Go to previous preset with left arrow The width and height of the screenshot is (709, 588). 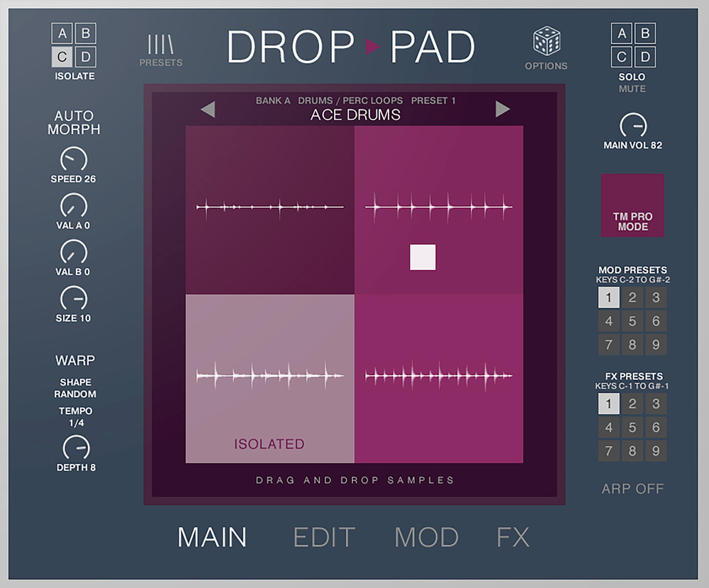[207, 109]
